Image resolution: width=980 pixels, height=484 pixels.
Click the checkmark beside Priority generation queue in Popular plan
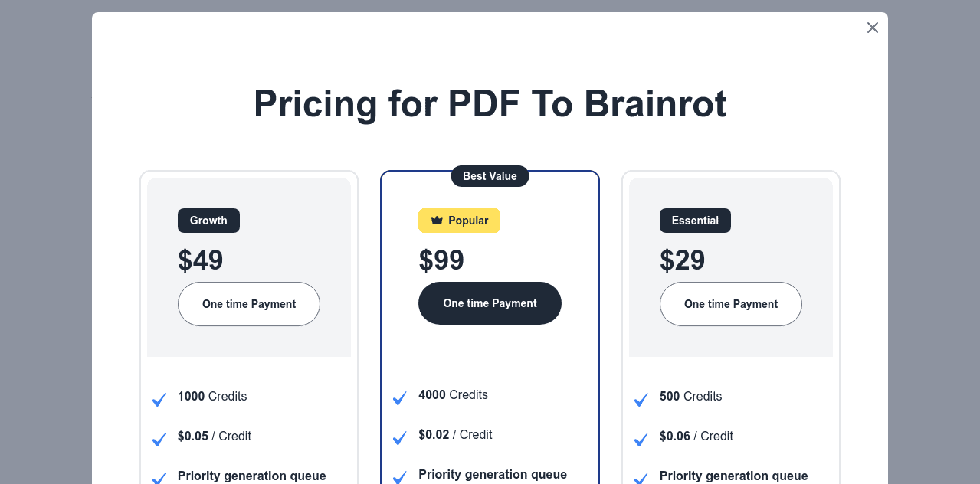pyautogui.click(x=399, y=477)
